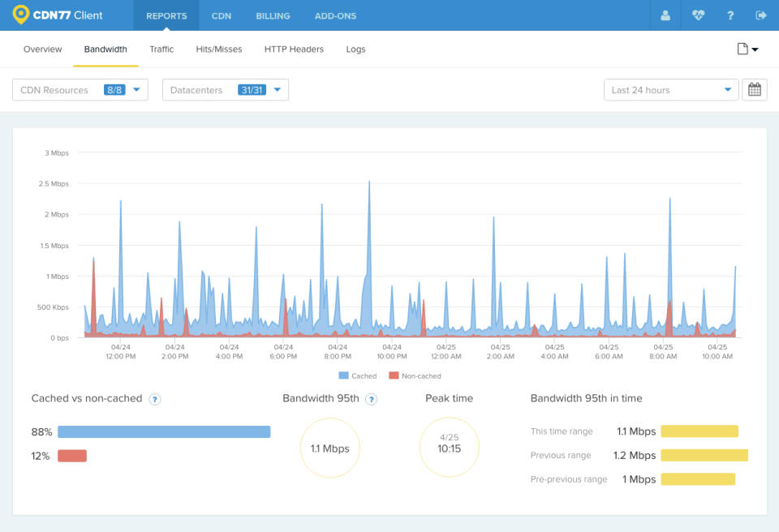This screenshot has width=779, height=532.
Task: Go to the Add-ons section
Action: [335, 15]
